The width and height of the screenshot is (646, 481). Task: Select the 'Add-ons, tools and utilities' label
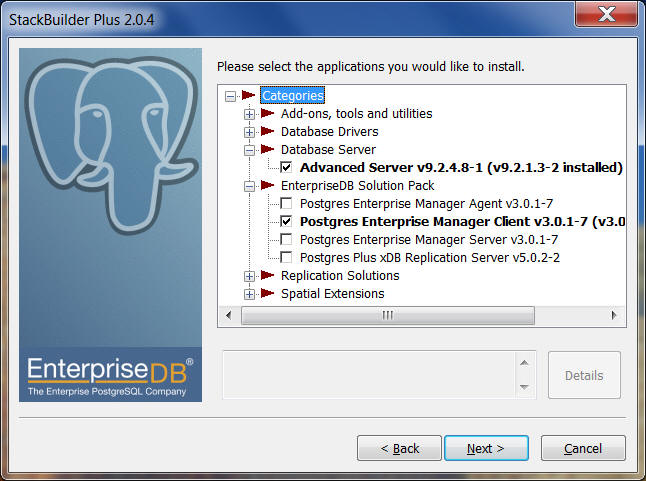(356, 113)
